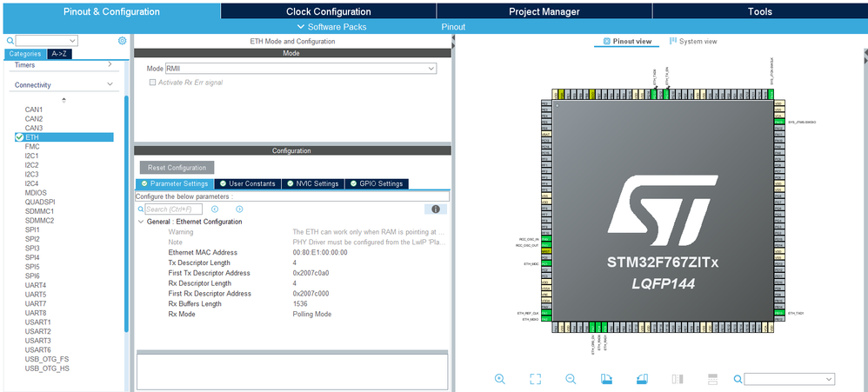Open the User Constants tab

[x=246, y=183]
